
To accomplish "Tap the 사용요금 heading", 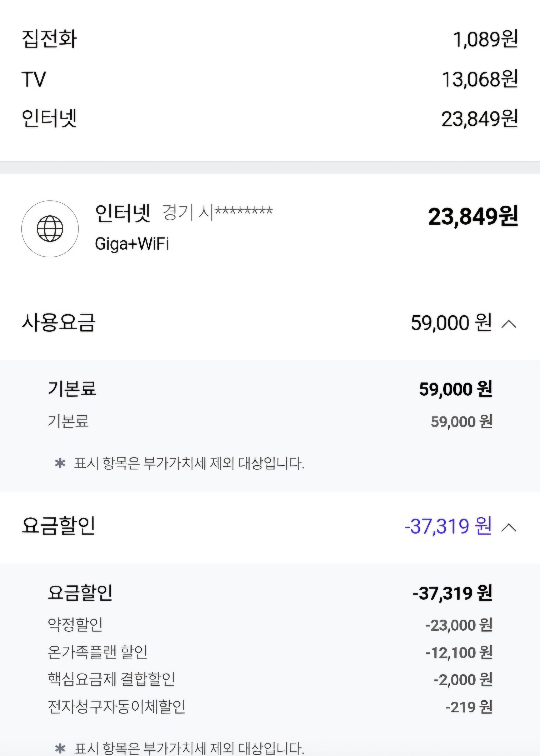I will 59,323.
